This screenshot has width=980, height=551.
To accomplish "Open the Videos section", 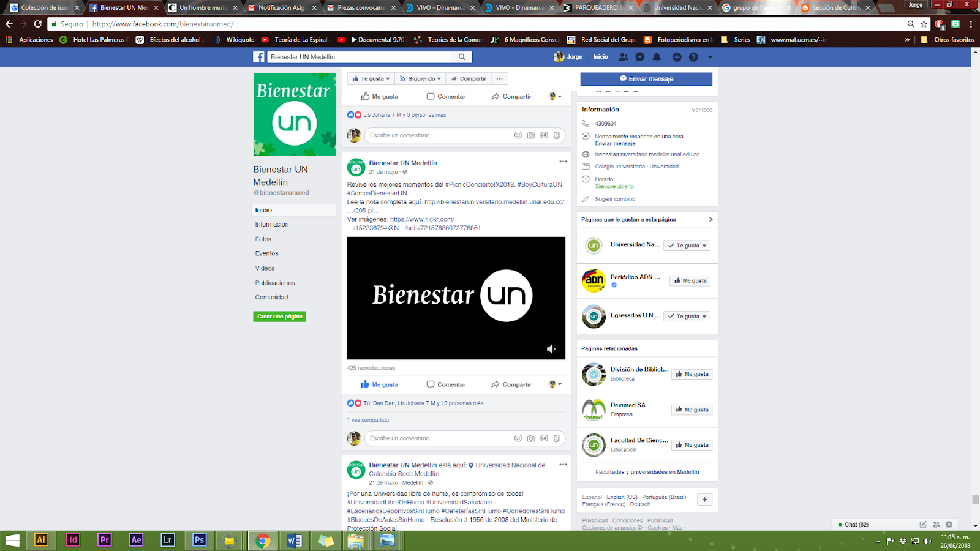I will coord(265,268).
